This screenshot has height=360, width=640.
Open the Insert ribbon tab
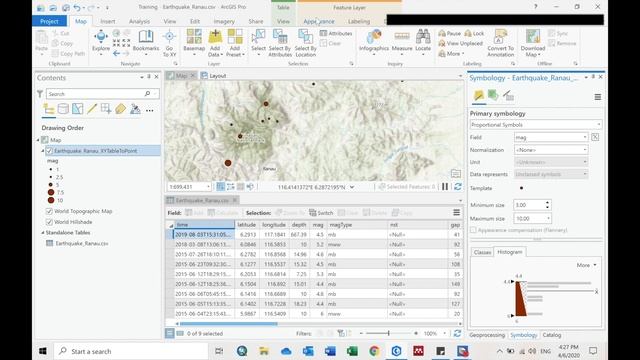(x=108, y=21)
